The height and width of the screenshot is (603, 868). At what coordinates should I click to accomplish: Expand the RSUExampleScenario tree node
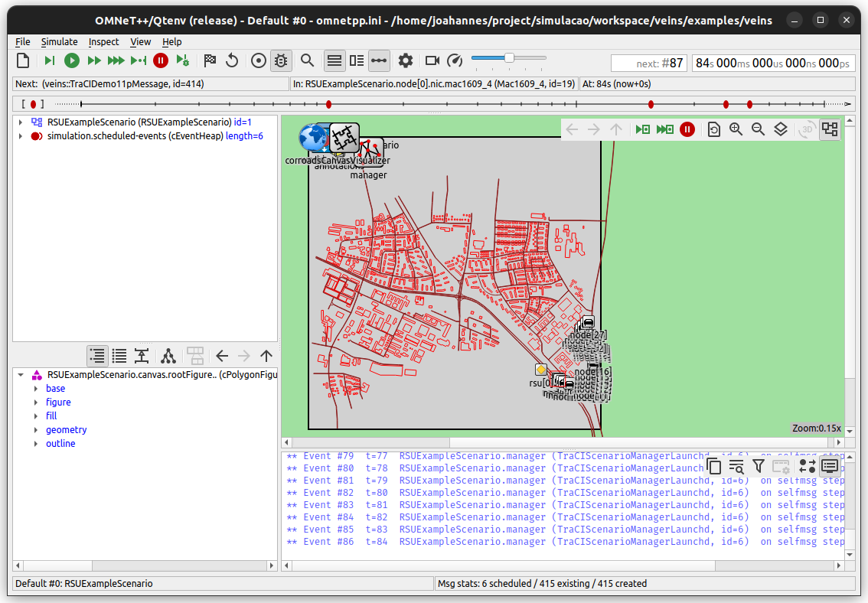click(x=21, y=122)
